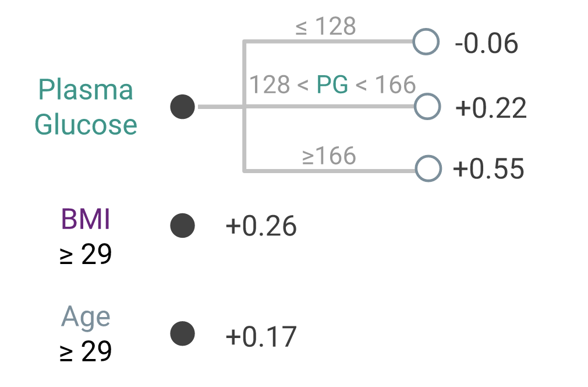Click the +0.55 score value
The image size is (588, 387).
(x=489, y=169)
